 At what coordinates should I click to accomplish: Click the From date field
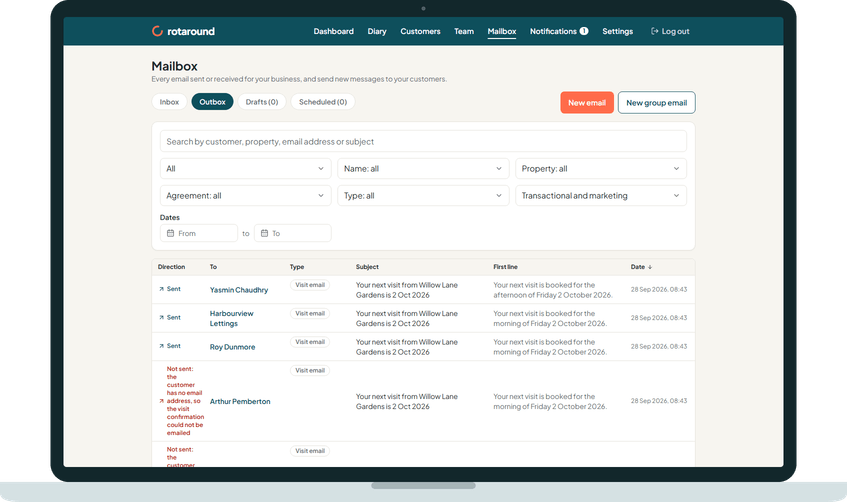pyautogui.click(x=199, y=233)
